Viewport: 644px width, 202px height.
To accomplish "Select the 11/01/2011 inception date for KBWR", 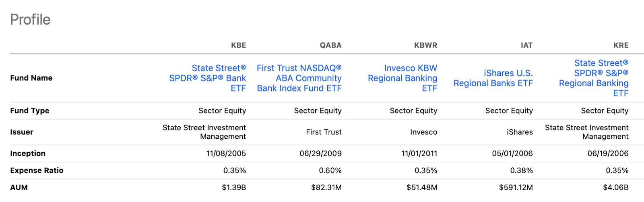I will pos(419,154).
